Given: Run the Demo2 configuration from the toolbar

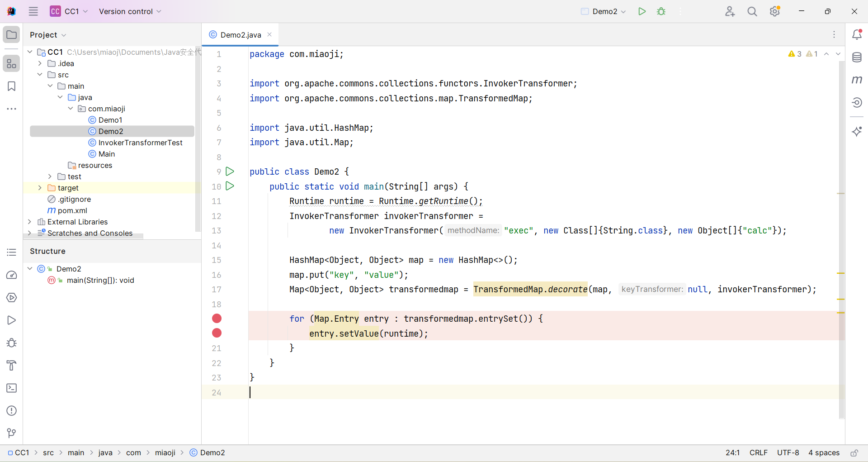Looking at the screenshot, I should coord(642,11).
